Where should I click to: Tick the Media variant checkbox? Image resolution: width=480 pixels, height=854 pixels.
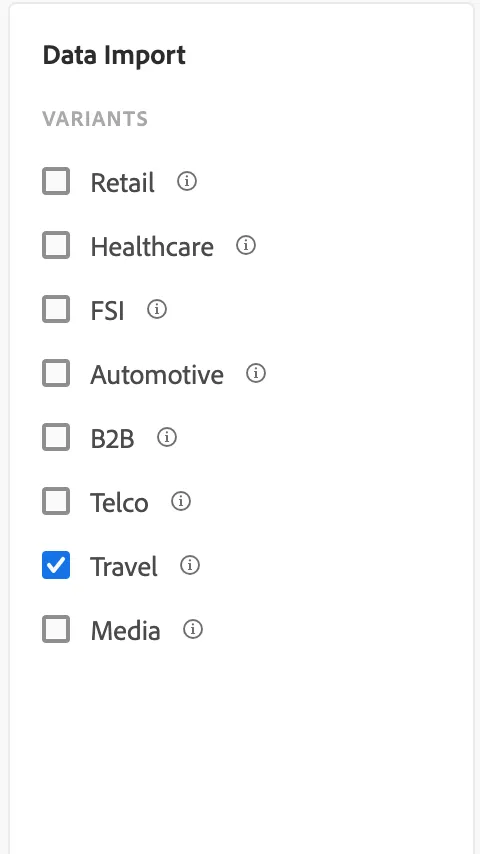click(56, 629)
